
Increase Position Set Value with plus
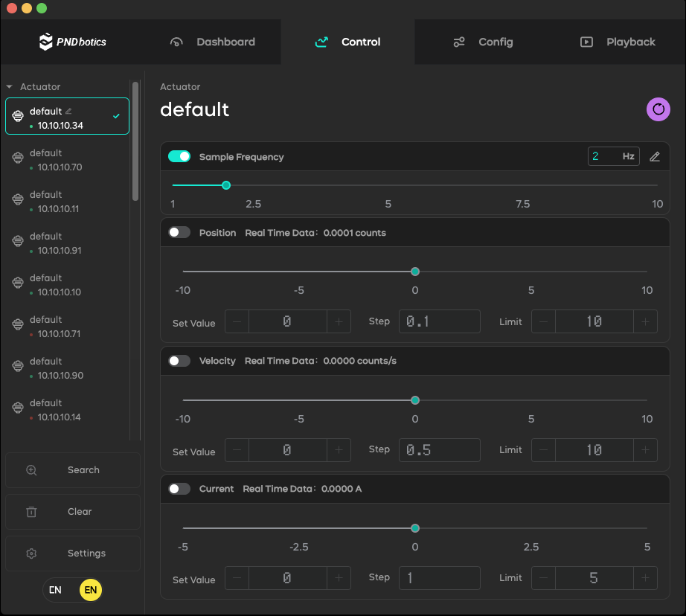pyautogui.click(x=339, y=321)
